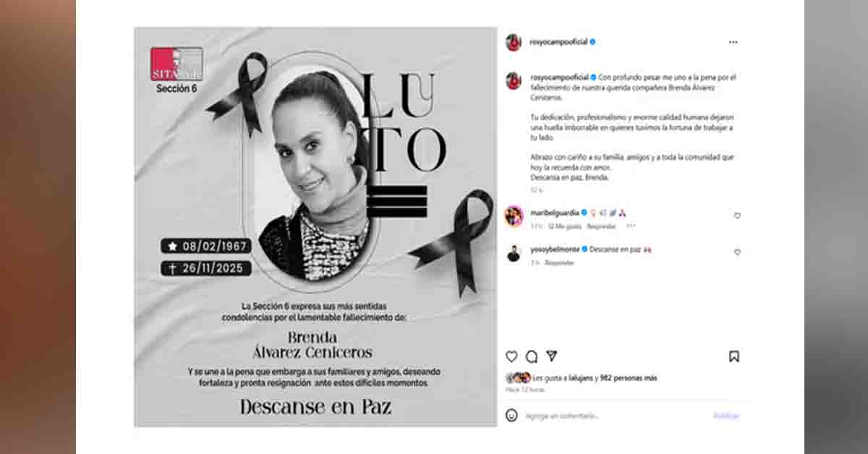View maribelguardia's profile picture
Image resolution: width=868 pixels, height=454 pixels.
click(514, 215)
